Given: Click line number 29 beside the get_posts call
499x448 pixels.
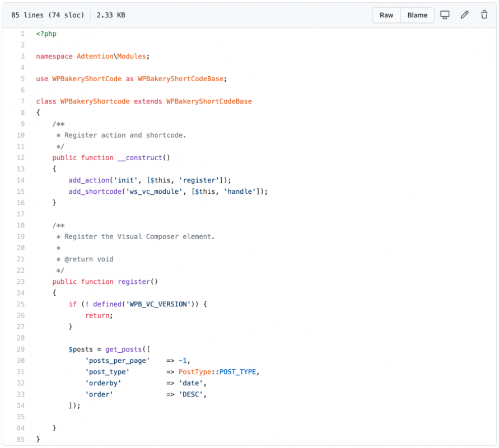Looking at the screenshot, I should (x=20, y=349).
